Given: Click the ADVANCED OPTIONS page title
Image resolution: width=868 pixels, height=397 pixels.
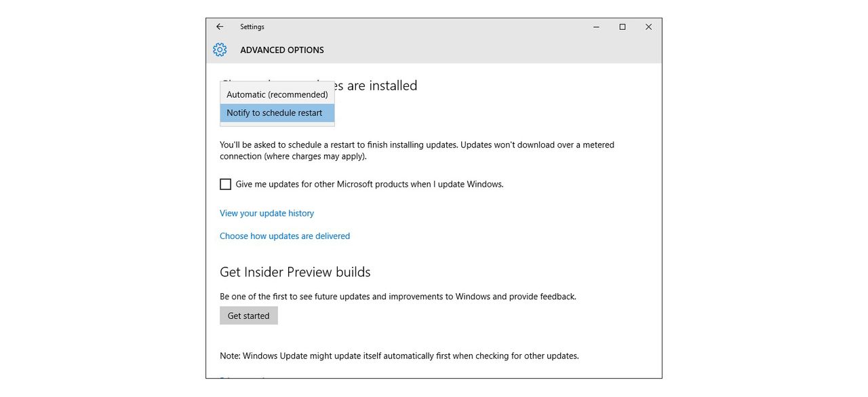Looking at the screenshot, I should [282, 50].
